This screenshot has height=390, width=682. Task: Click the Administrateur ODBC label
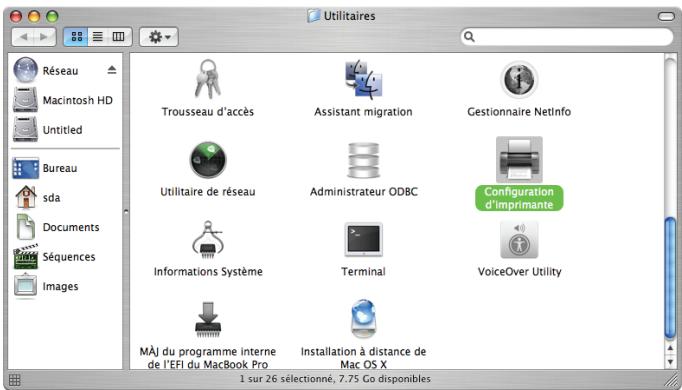click(364, 192)
